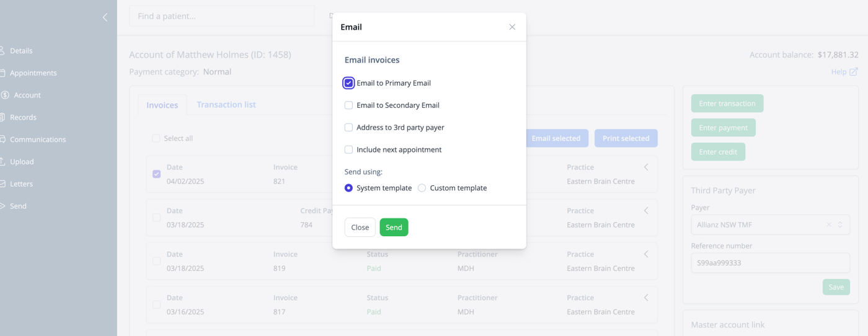Expand invoice 819 row chevron

tap(646, 254)
